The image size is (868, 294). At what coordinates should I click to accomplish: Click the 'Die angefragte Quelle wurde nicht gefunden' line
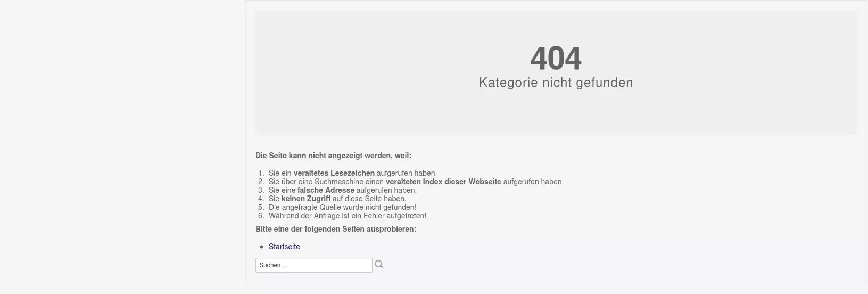342,207
